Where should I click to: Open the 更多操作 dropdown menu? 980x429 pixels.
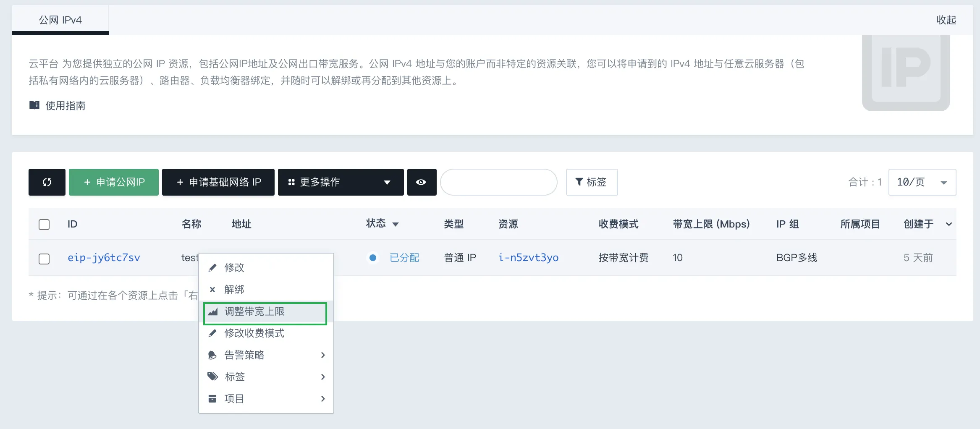tap(340, 182)
